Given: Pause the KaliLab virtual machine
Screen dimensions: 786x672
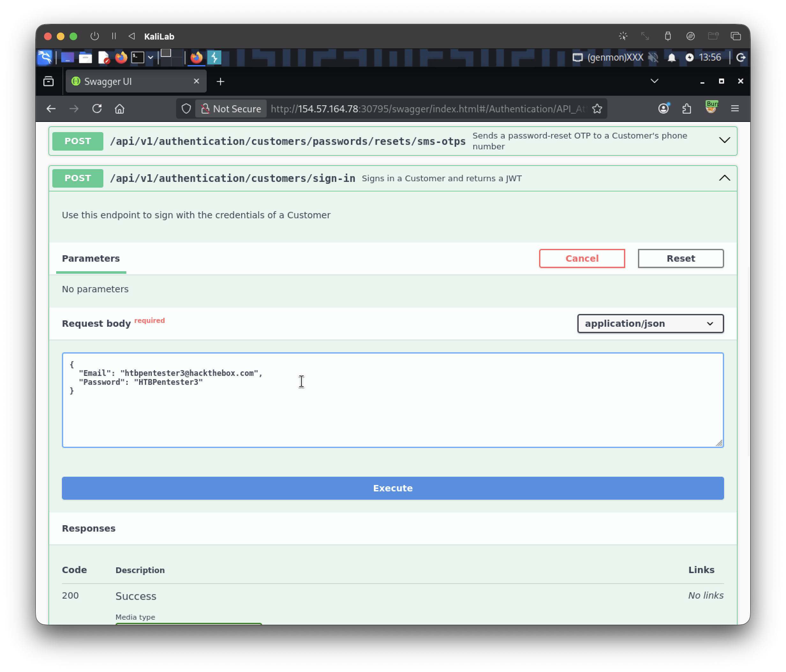Looking at the screenshot, I should click(x=114, y=36).
